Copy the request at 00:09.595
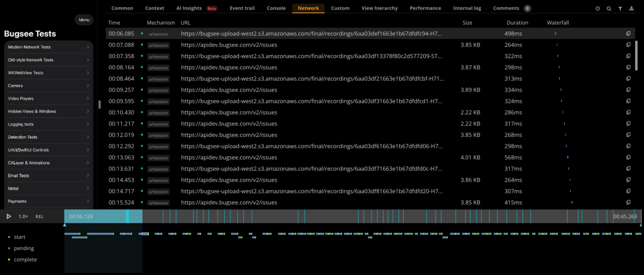 point(628,101)
